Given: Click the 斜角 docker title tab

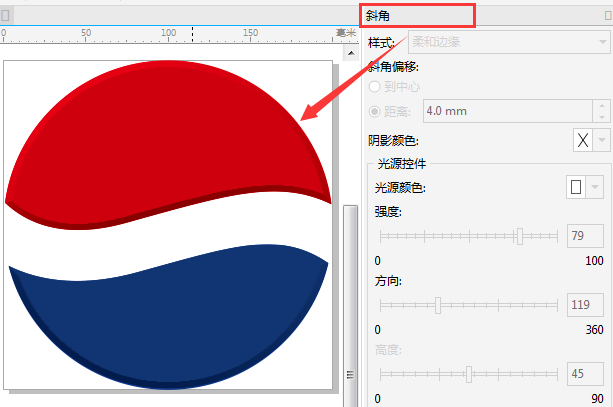Looking at the screenshot, I should [378, 16].
